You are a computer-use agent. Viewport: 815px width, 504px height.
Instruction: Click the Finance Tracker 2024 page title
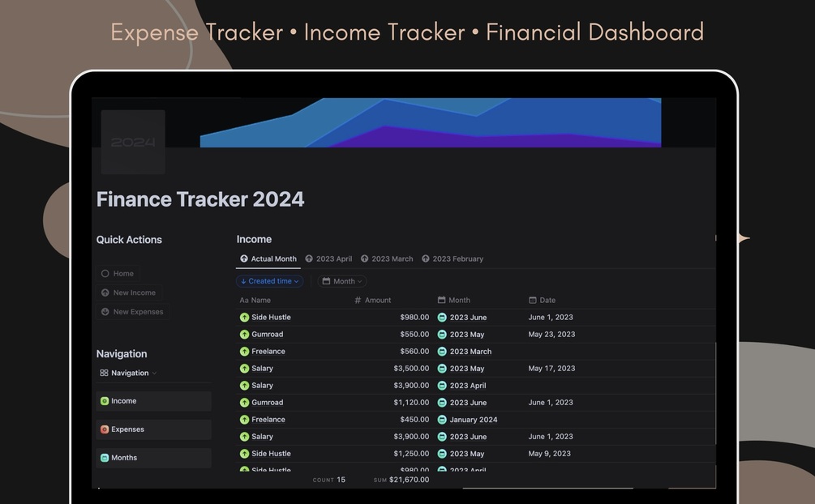200,199
